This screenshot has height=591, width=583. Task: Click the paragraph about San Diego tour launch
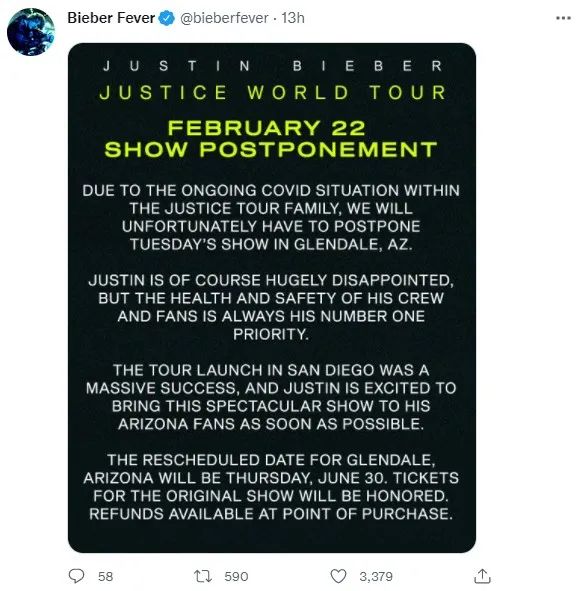click(271, 397)
